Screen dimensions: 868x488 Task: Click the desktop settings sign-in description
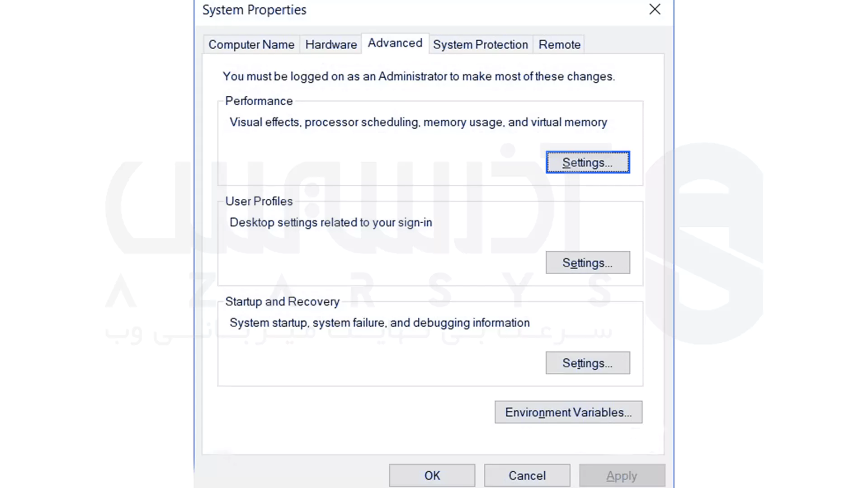330,223
